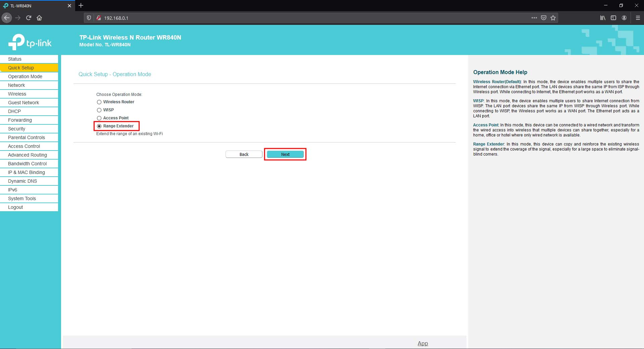Viewport: 644px width, 349px height.
Task: Select the WISP operation mode
Action: point(99,110)
